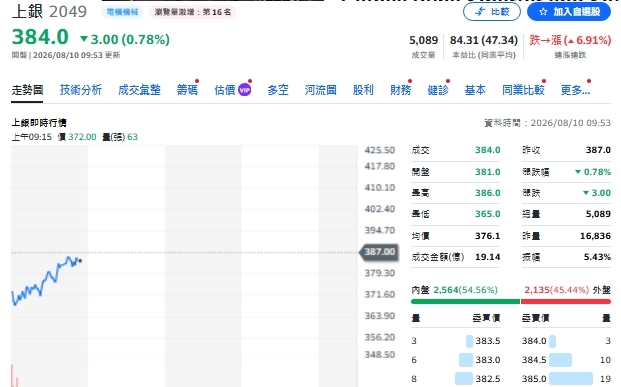Click the 最高 386.0 value
The width and height of the screenshot is (621, 387).
point(488,193)
